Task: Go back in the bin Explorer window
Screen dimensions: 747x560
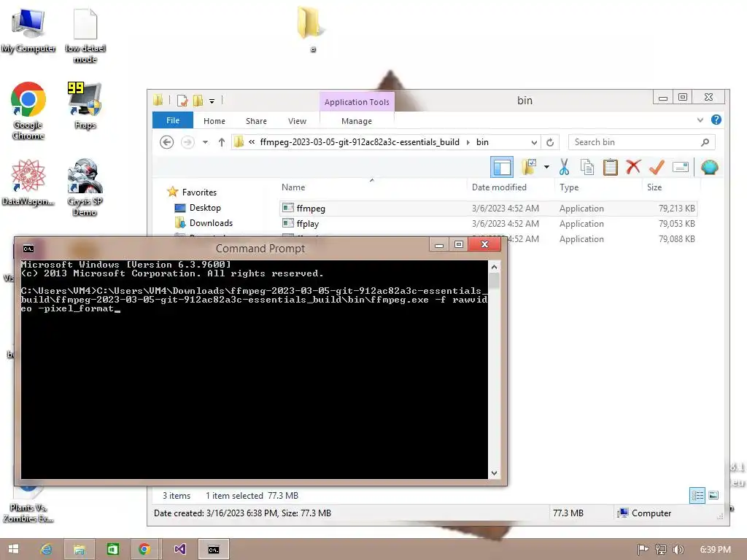Action: pyautogui.click(x=166, y=142)
